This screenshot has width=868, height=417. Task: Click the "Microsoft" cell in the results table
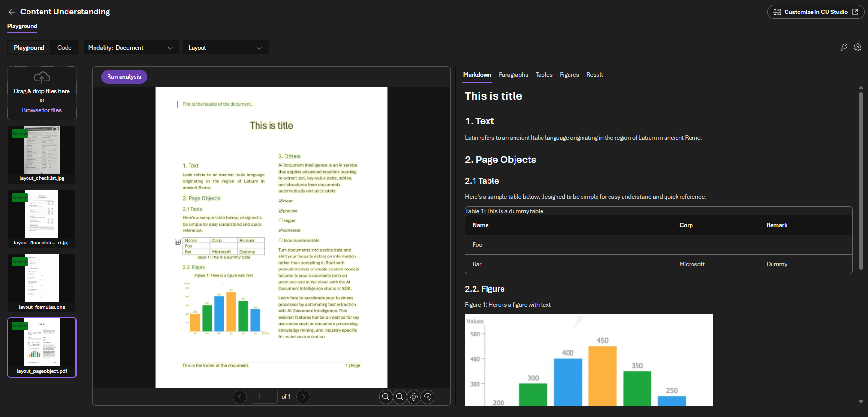(692, 264)
